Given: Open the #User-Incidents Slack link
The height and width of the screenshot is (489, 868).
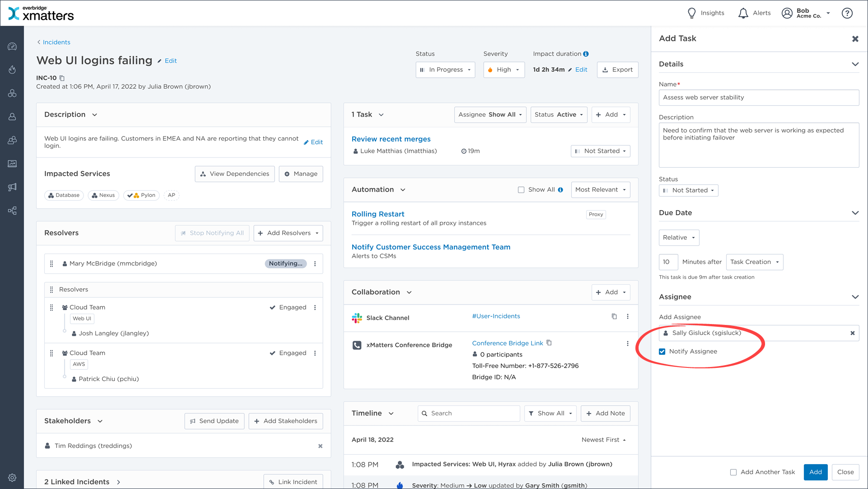Looking at the screenshot, I should coord(496,316).
